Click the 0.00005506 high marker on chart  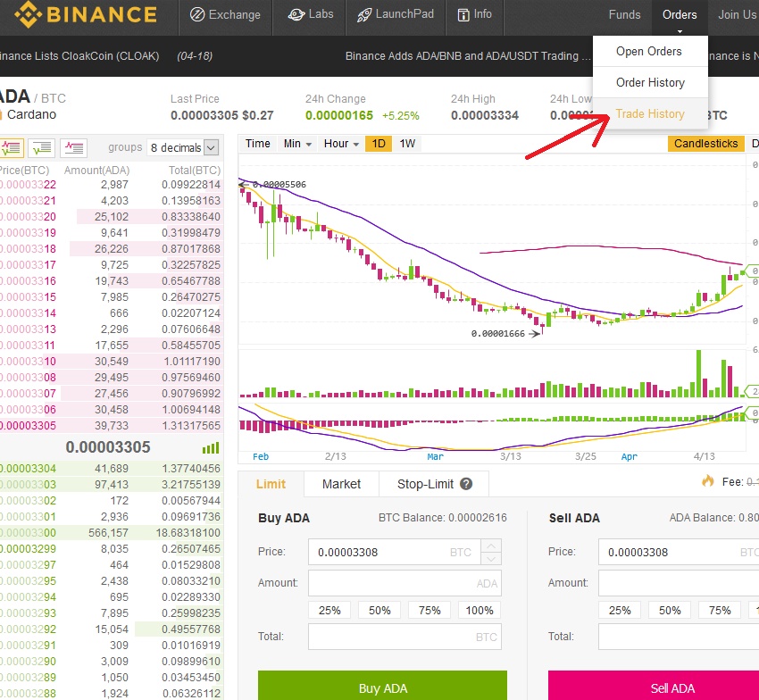point(279,185)
